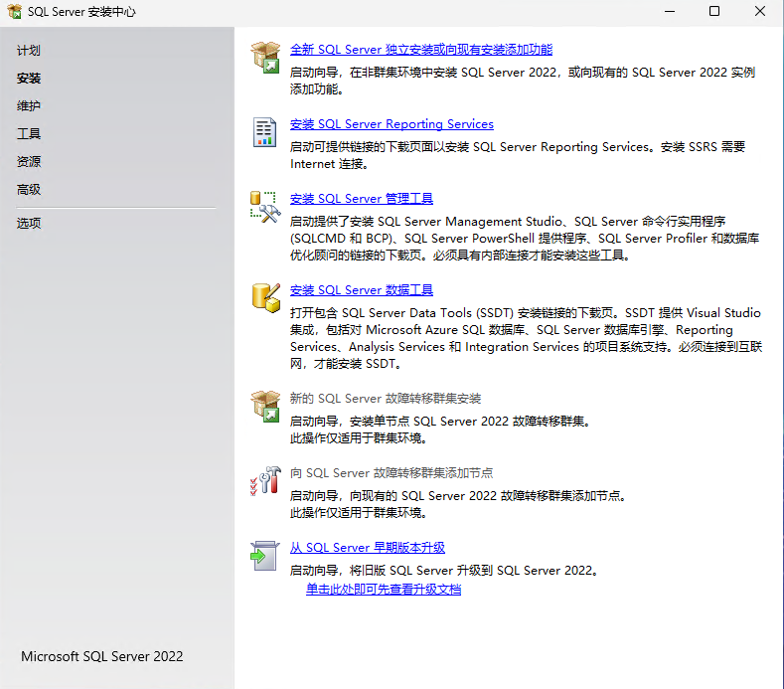Screen dimensions: 784x689
Task: Launch 全新 SQL Server 独立安装 link
Action: pos(421,50)
